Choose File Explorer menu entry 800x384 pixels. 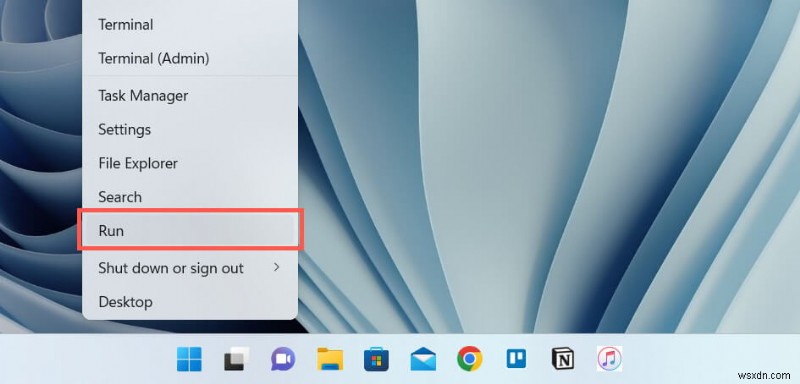coord(190,163)
